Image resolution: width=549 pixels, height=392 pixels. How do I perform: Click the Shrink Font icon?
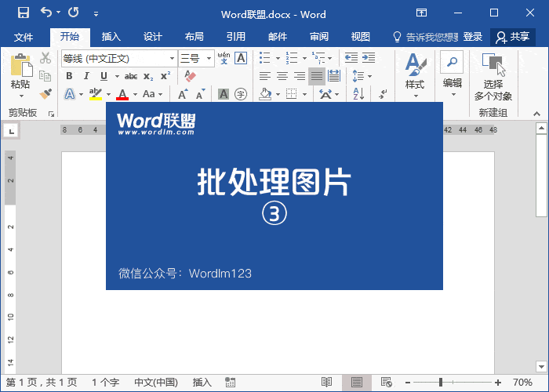(x=200, y=94)
